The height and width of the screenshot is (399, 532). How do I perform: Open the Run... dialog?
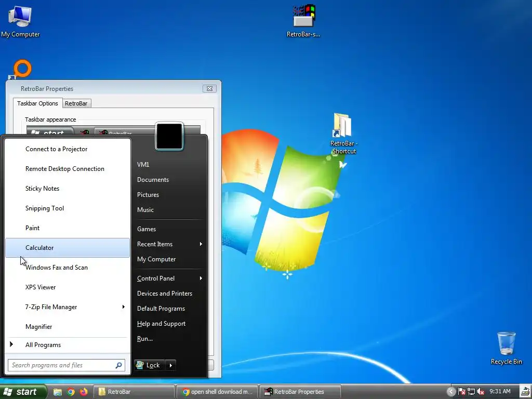(170, 339)
